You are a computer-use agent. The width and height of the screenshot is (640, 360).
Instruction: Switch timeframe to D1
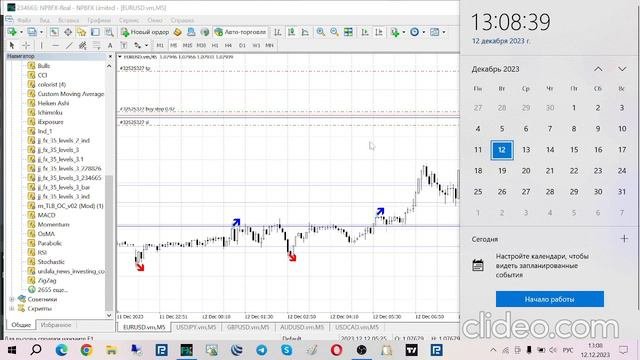(x=242, y=45)
